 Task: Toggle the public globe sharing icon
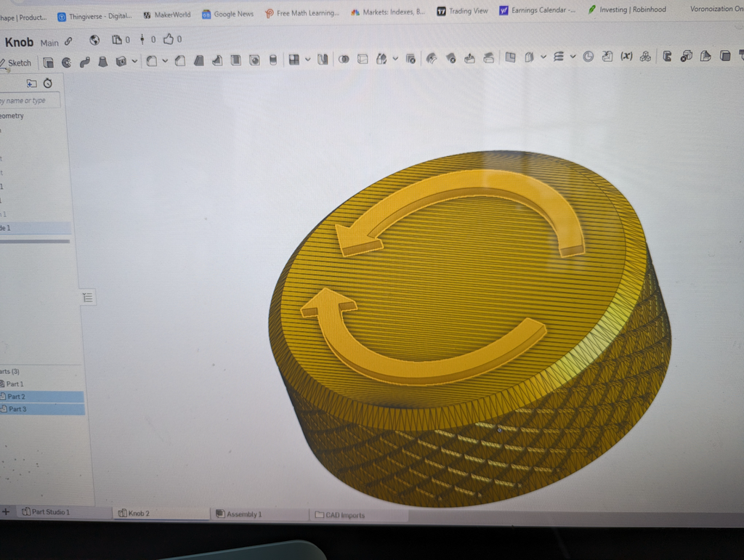pyautogui.click(x=94, y=40)
